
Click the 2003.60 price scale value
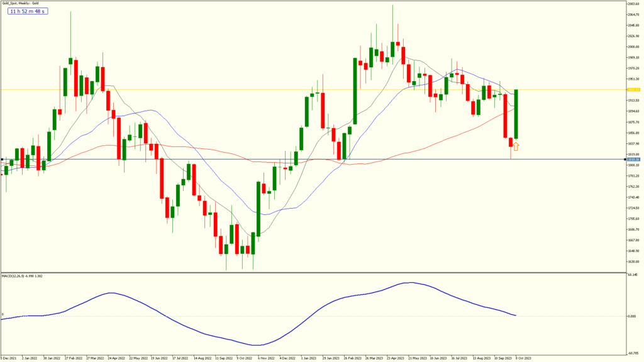coord(634,3)
